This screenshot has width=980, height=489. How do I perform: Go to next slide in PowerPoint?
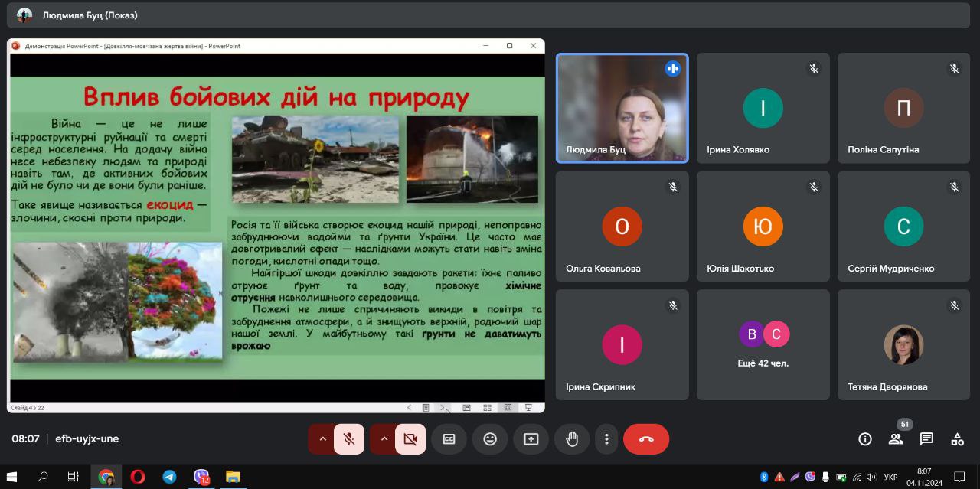point(443,408)
